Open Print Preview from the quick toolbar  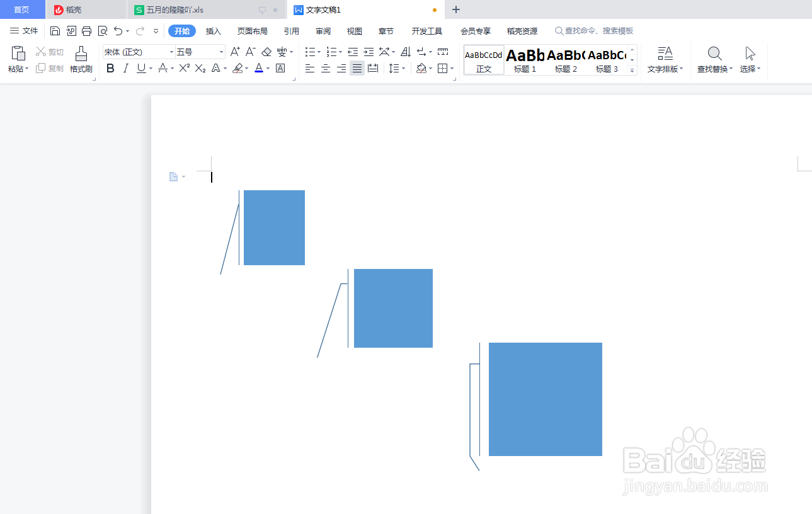103,31
